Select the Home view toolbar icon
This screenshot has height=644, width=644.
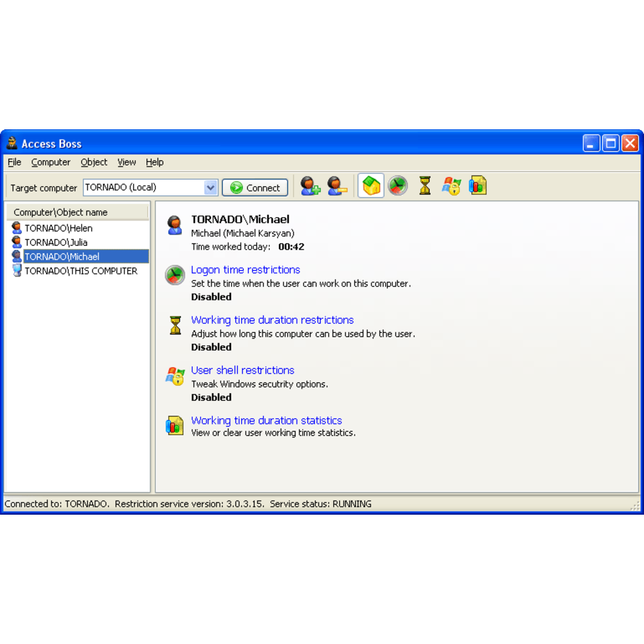(x=371, y=185)
